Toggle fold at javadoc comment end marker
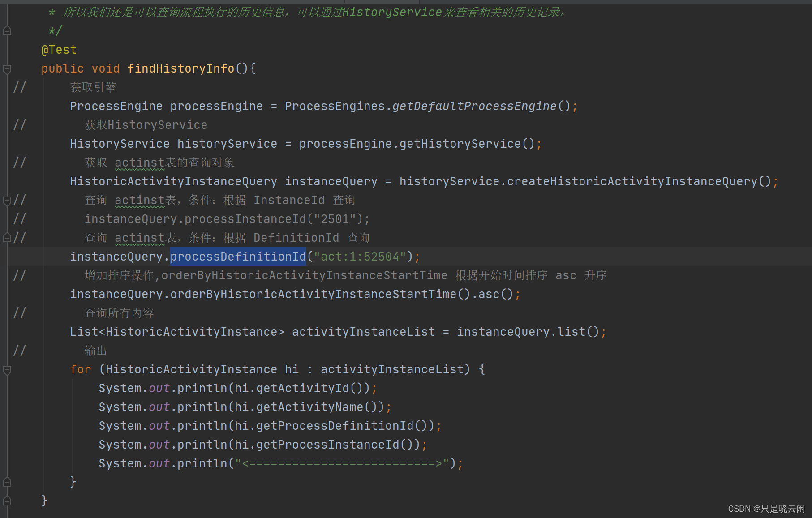The height and width of the screenshot is (518, 812). click(x=7, y=31)
